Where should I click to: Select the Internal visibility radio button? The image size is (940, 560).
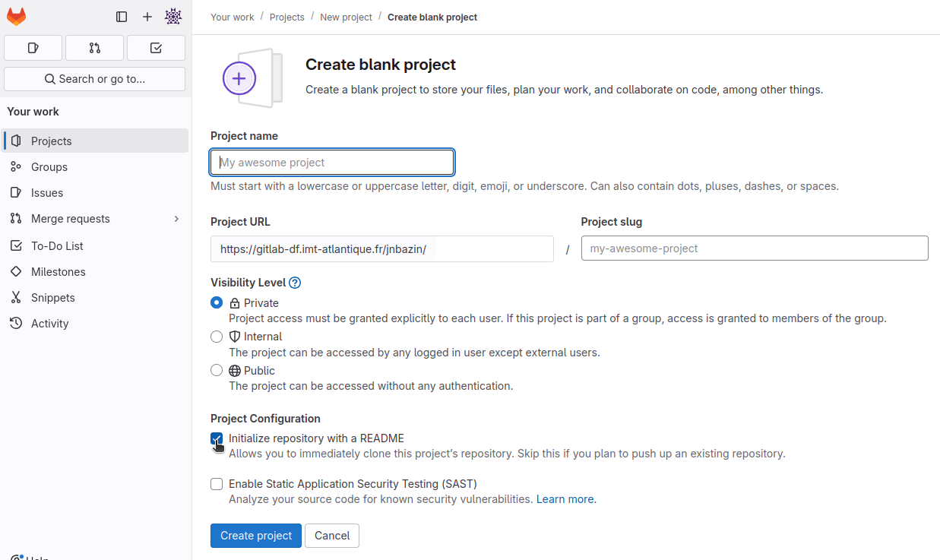pyautogui.click(x=217, y=337)
